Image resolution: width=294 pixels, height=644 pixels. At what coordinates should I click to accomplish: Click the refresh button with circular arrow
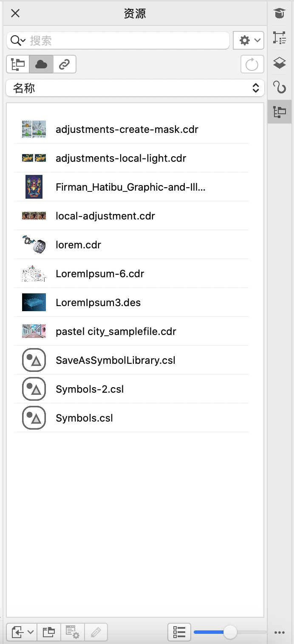[252, 65]
